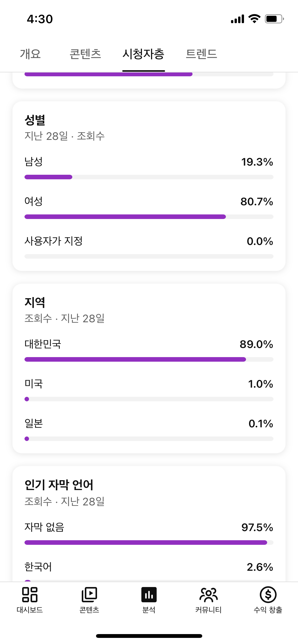Open the 인기 자막 언어 card heading
298x644 pixels.
(x=59, y=485)
